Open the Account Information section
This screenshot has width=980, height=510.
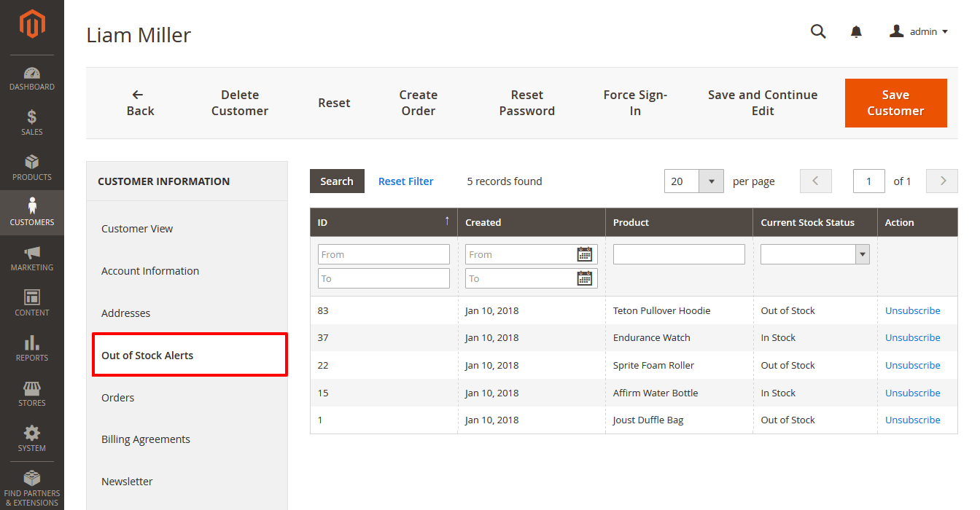tap(150, 270)
